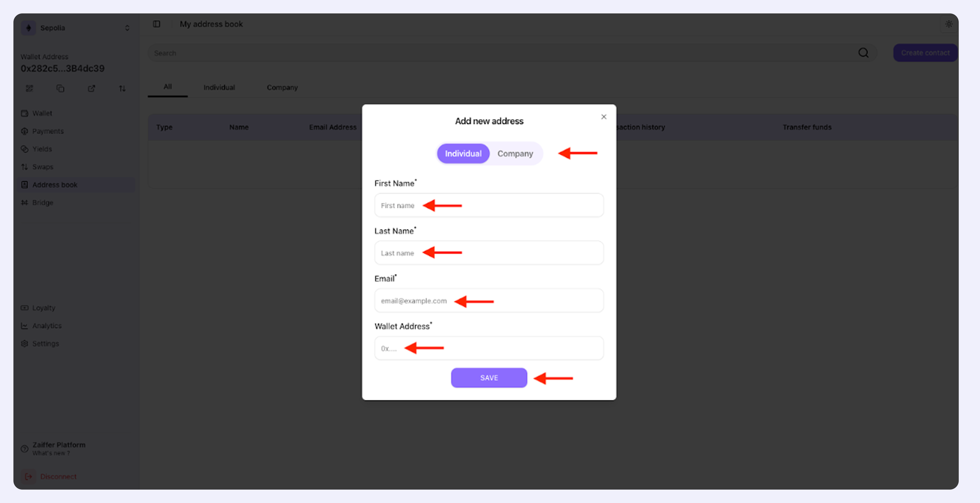
Task: Click the Wallet Address 0x input field
Action: (x=489, y=348)
